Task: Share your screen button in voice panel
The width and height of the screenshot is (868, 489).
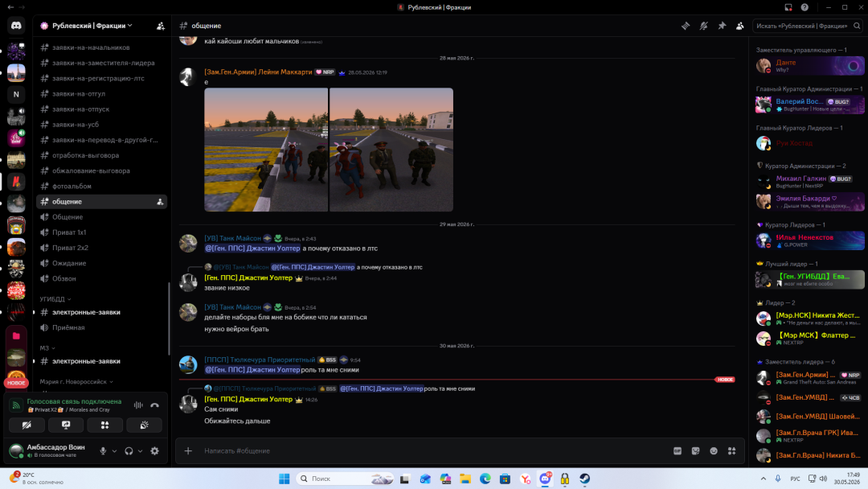Action: (x=66, y=425)
